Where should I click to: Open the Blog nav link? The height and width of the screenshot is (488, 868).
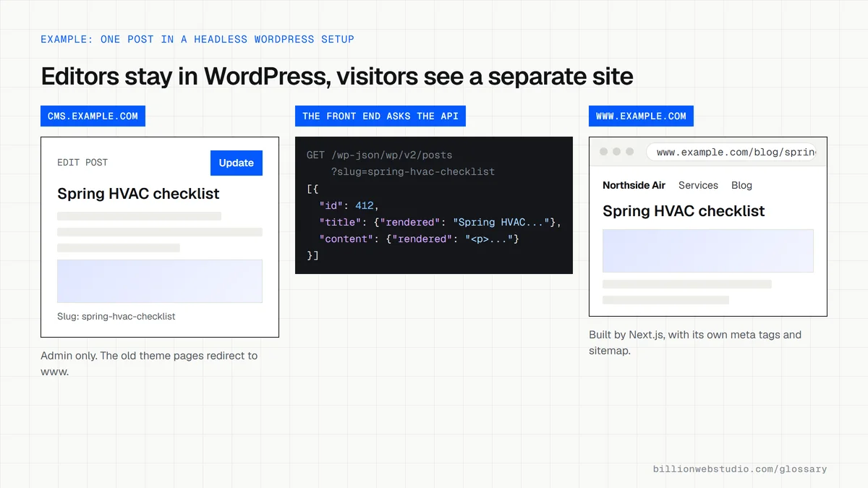pos(741,185)
